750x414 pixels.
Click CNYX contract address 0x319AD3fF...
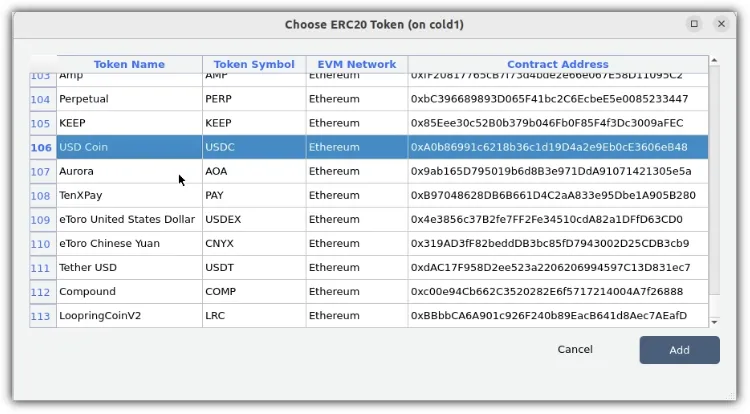[x=558, y=243]
